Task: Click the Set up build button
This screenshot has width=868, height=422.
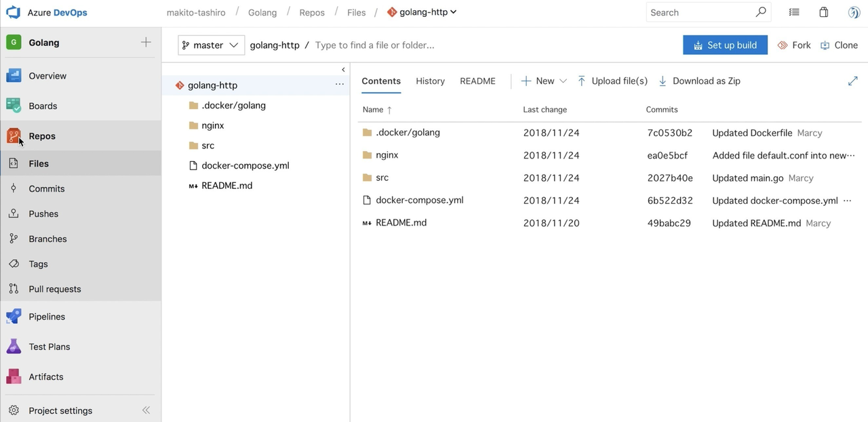Action: coord(725,45)
